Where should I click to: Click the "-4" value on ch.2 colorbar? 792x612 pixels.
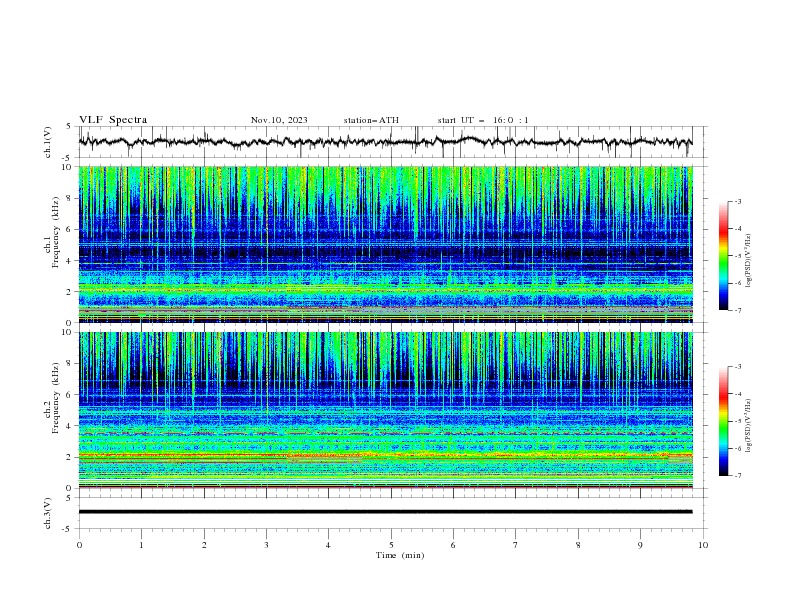738,394
